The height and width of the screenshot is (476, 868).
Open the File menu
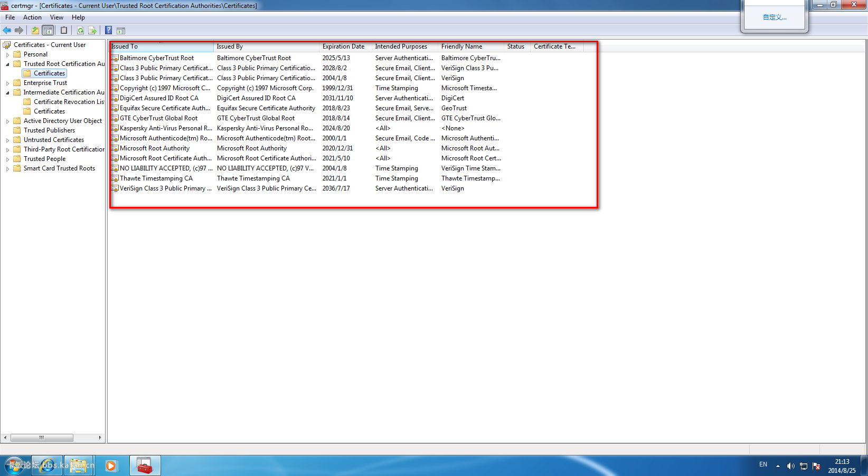(x=10, y=17)
